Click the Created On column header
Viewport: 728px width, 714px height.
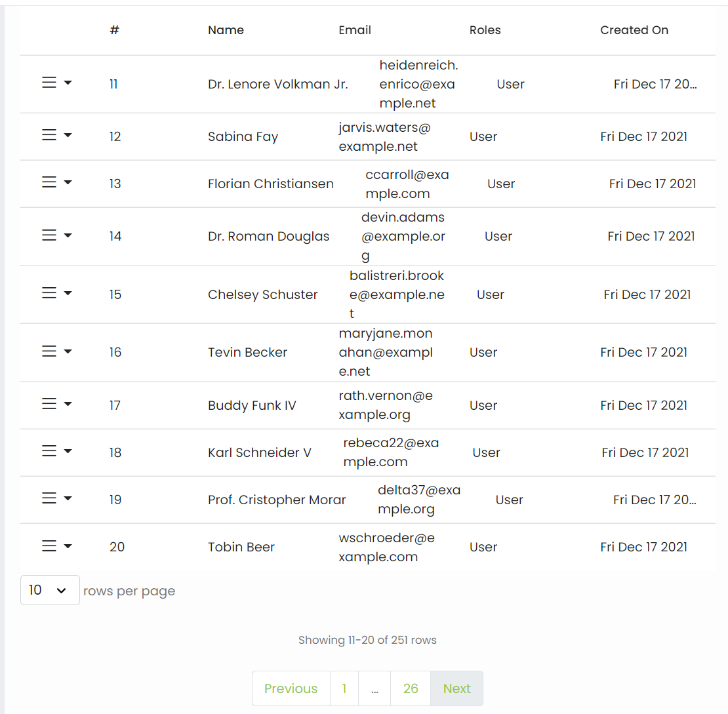click(x=634, y=30)
